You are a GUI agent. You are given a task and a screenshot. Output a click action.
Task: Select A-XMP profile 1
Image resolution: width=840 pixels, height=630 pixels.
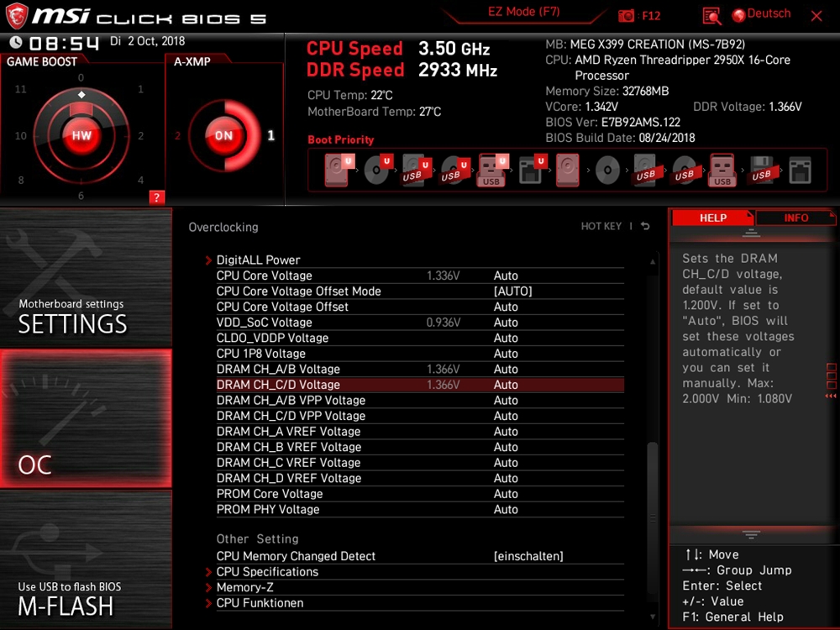click(271, 135)
